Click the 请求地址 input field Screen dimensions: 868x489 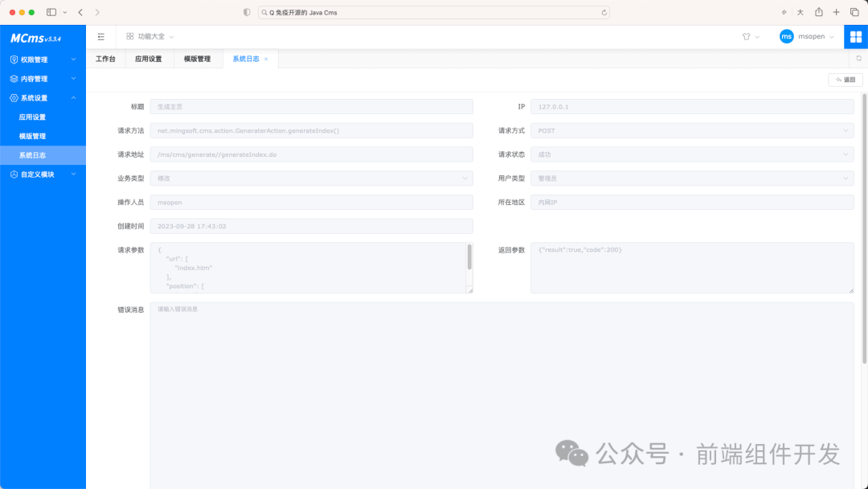(x=311, y=154)
